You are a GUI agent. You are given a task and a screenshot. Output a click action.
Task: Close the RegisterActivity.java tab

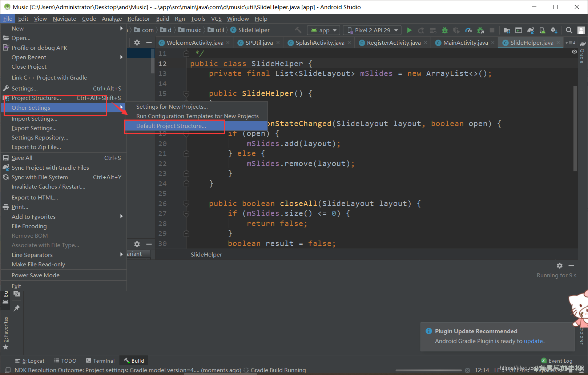click(x=426, y=43)
